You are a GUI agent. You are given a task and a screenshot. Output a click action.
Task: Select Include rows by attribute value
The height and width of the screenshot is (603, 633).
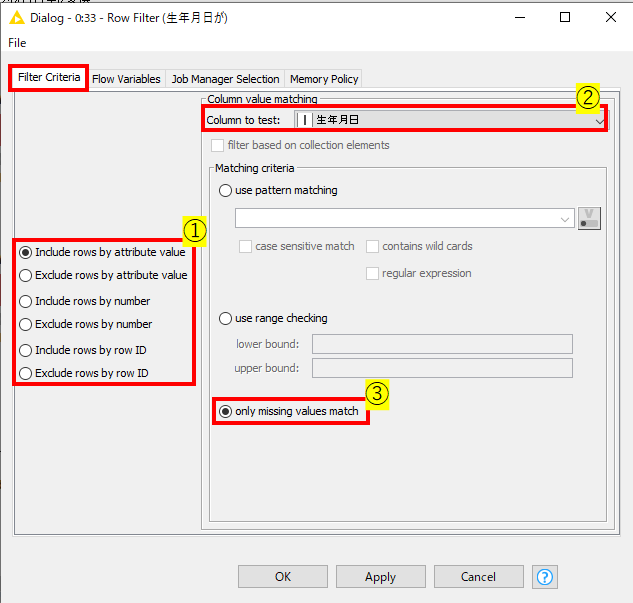click(25, 253)
